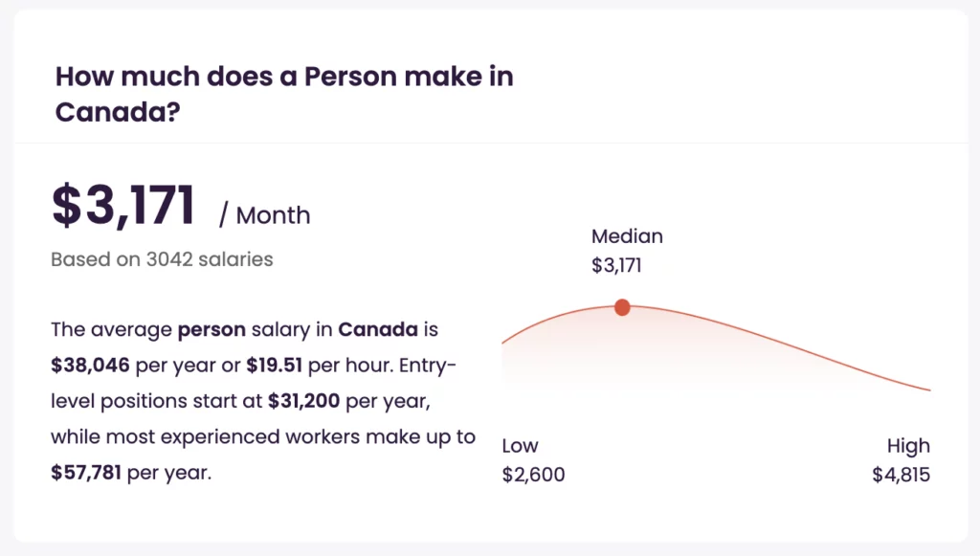
Task: Click the bold $57,781 experienced figure
Action: click(x=86, y=473)
